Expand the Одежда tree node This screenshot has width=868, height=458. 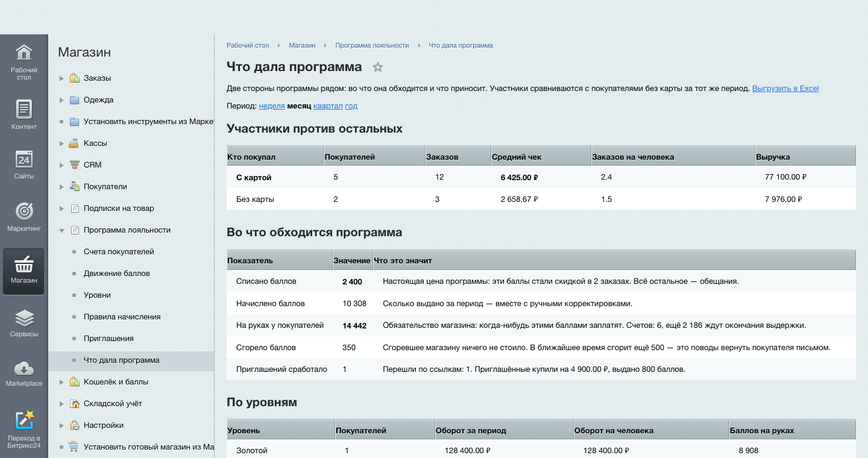[x=61, y=100]
